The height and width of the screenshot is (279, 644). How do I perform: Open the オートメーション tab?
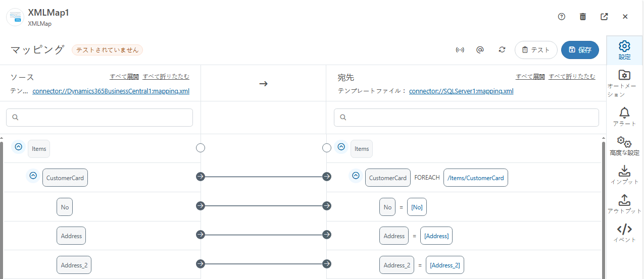click(x=625, y=83)
